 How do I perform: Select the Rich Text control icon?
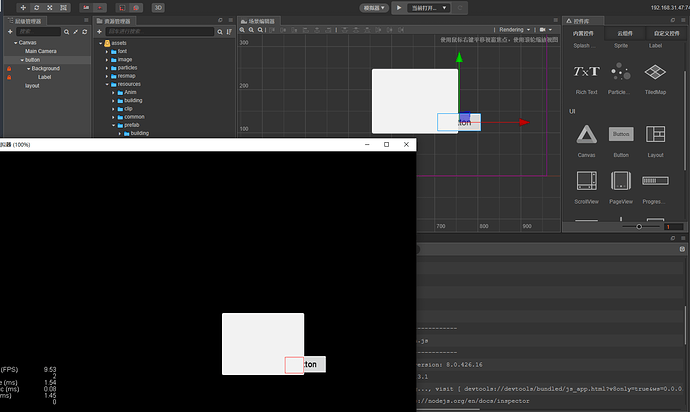pos(587,72)
